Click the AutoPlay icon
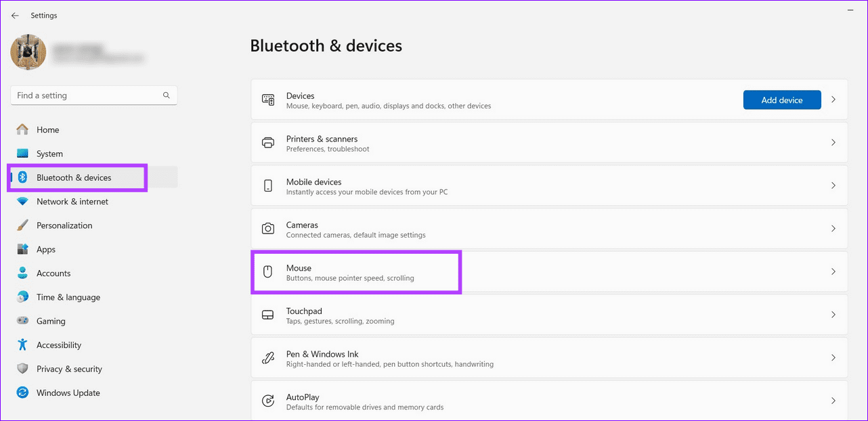The image size is (868, 421). (x=268, y=401)
